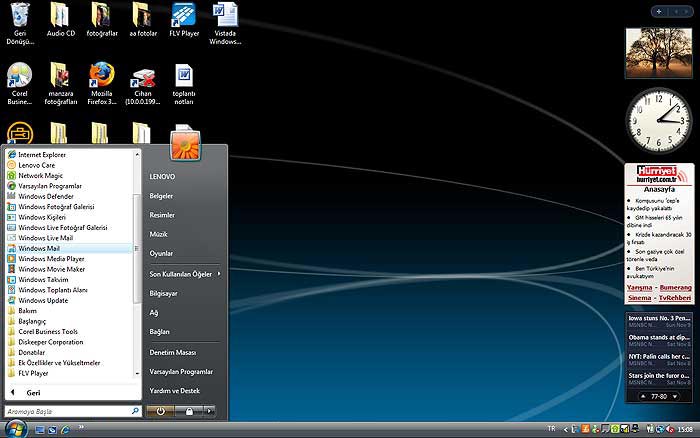Open Belgeler in Start menu
Screen dimensions: 700x438
[x=161, y=196]
